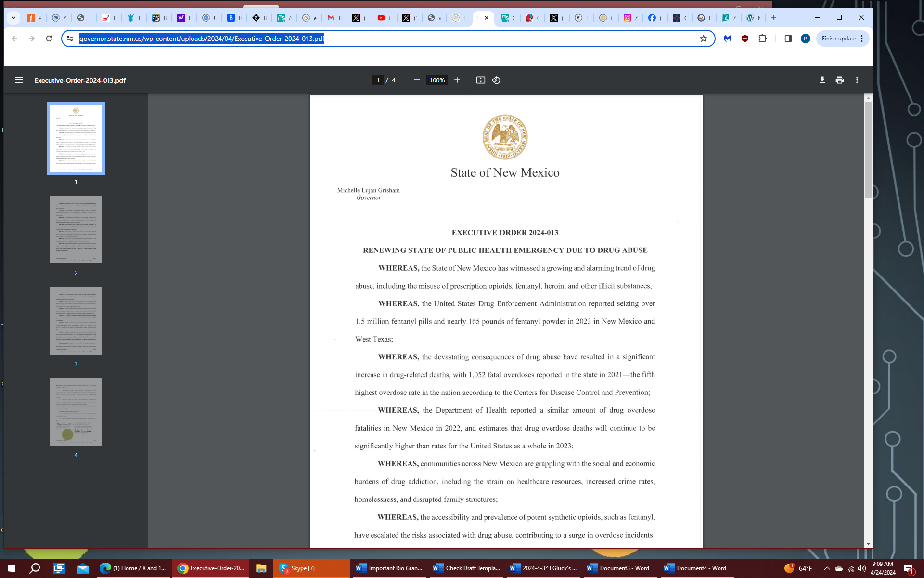
Task: Rotate the PDF counterclockwise
Action: (496, 80)
